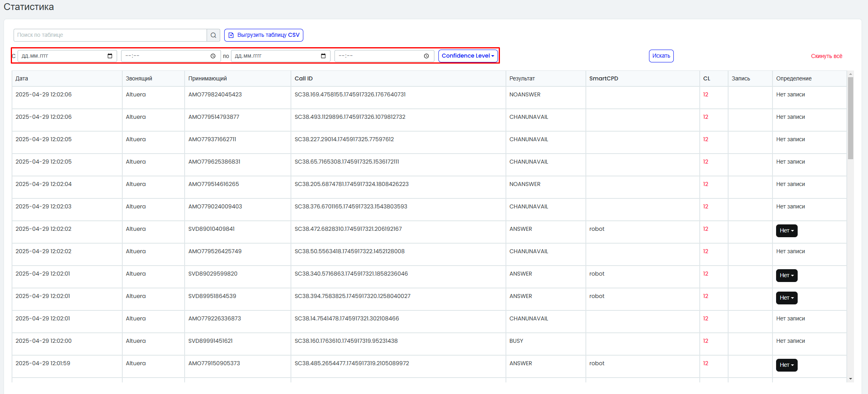868x394 pixels.
Task: Open calendar picker in end date field
Action: 323,56
